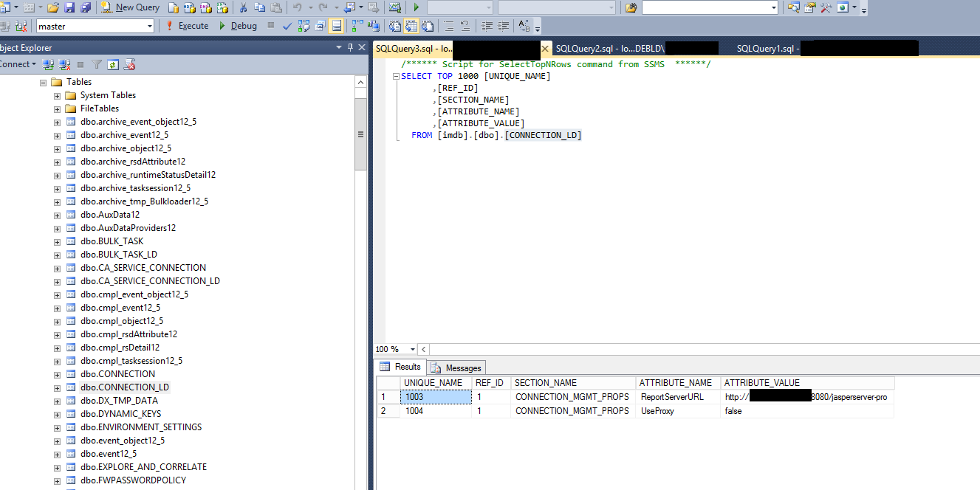The image size is (980, 490).
Task: Switch to the Messages results tab
Action: pyautogui.click(x=457, y=367)
